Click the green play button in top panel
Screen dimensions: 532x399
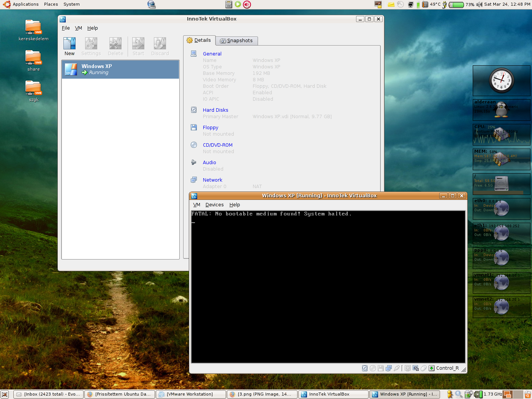(x=238, y=4)
